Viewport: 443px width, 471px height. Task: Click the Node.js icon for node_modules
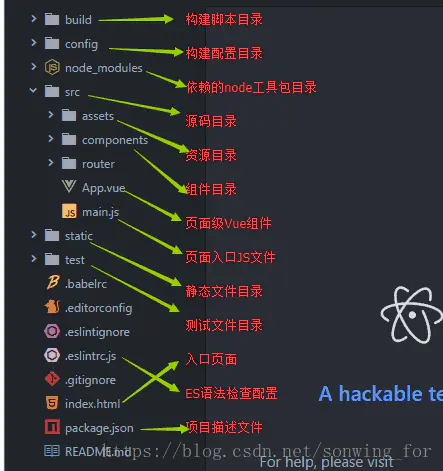point(52,67)
